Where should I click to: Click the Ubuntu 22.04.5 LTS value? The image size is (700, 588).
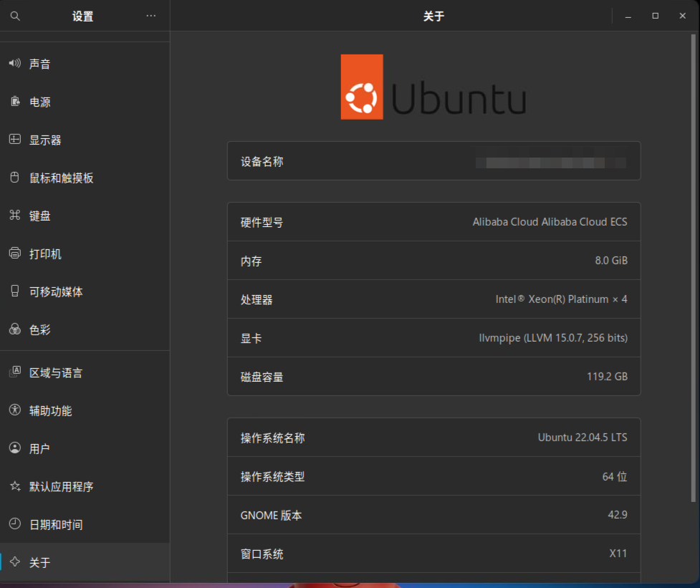582,437
